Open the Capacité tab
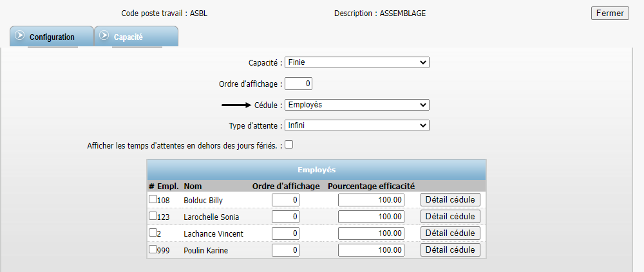The image size is (644, 272). coord(129,37)
